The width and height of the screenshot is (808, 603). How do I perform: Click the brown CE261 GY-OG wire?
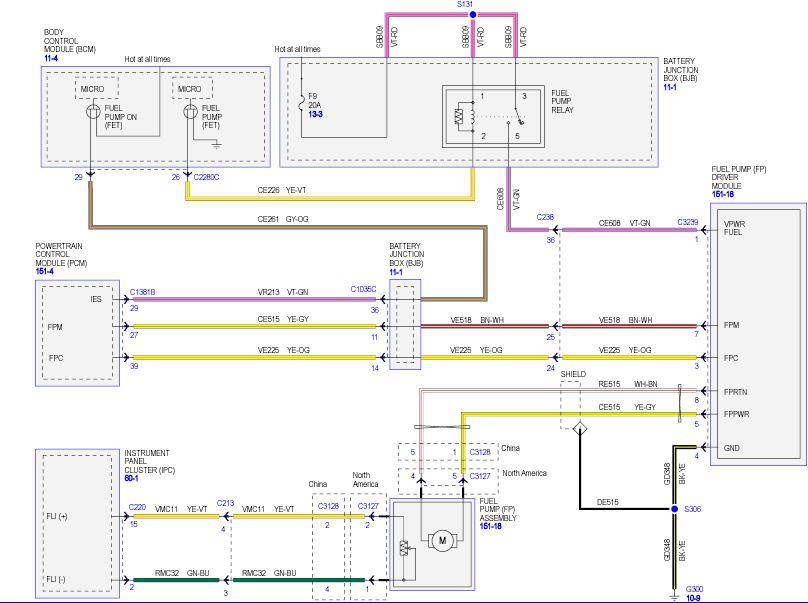[x=288, y=226]
